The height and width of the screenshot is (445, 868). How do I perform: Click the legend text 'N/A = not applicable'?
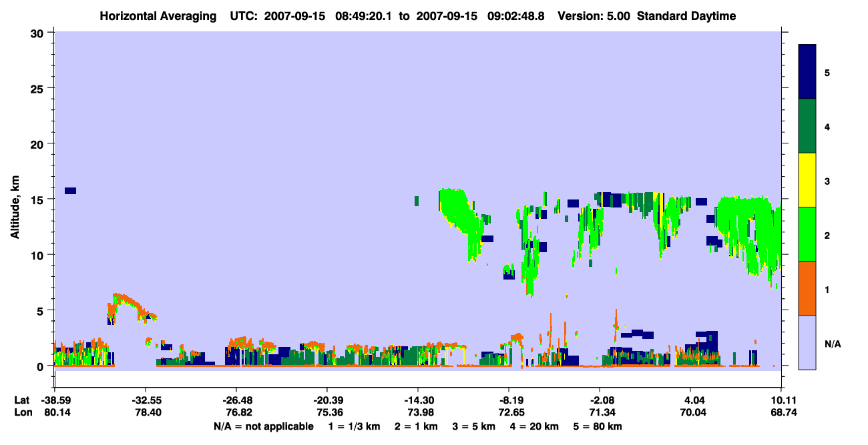tap(263, 426)
